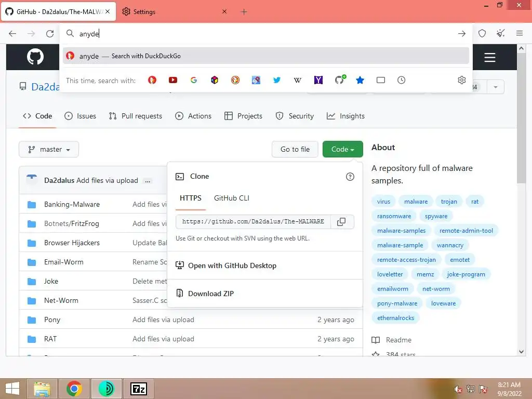This screenshot has height=399, width=532.
Task: Go back to previous page
Action: pos(12,33)
